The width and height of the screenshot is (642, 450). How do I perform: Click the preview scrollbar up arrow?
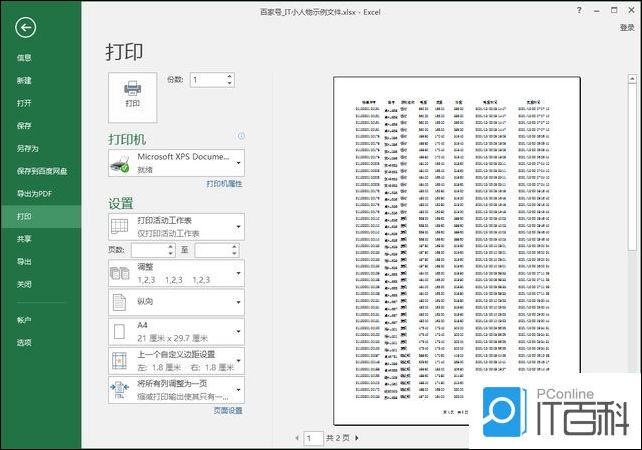[x=632, y=79]
